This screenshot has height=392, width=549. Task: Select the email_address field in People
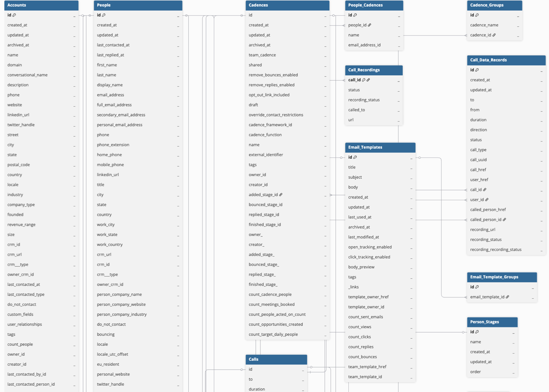click(x=111, y=94)
